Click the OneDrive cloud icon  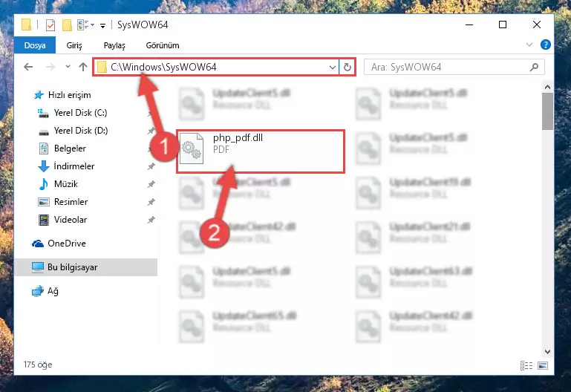click(x=38, y=244)
